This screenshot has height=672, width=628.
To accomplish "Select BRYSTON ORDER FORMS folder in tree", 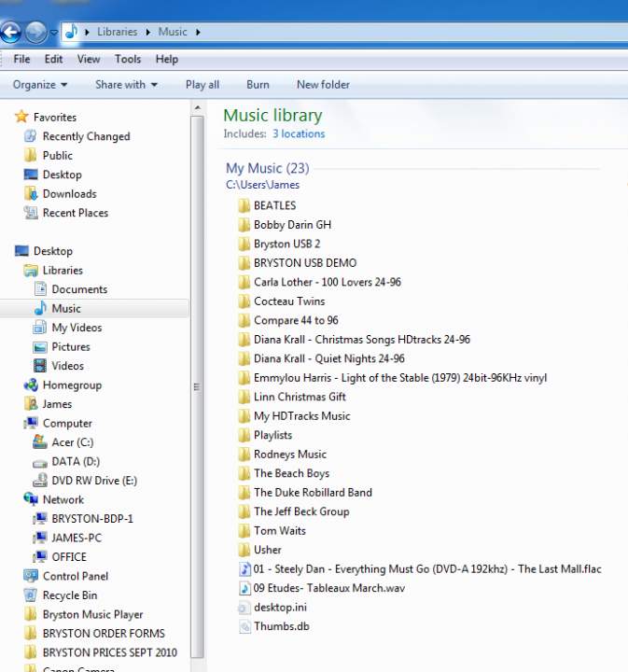I will 104,634.
